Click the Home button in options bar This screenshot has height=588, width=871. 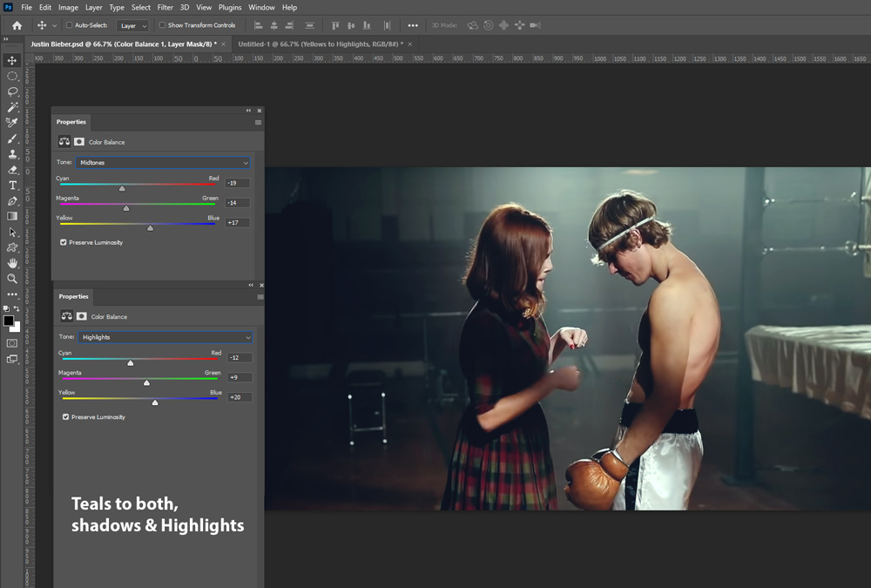click(x=17, y=25)
